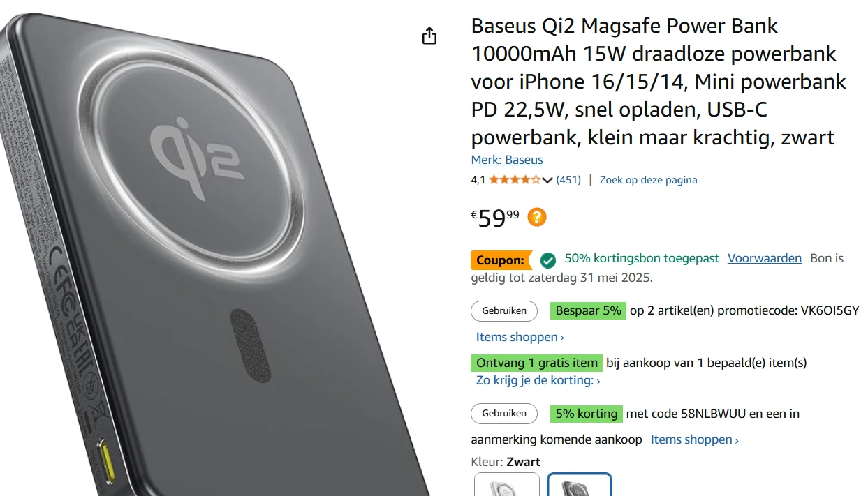The image size is (868, 496).
Task: Click the share icon above product image
Action: point(429,36)
